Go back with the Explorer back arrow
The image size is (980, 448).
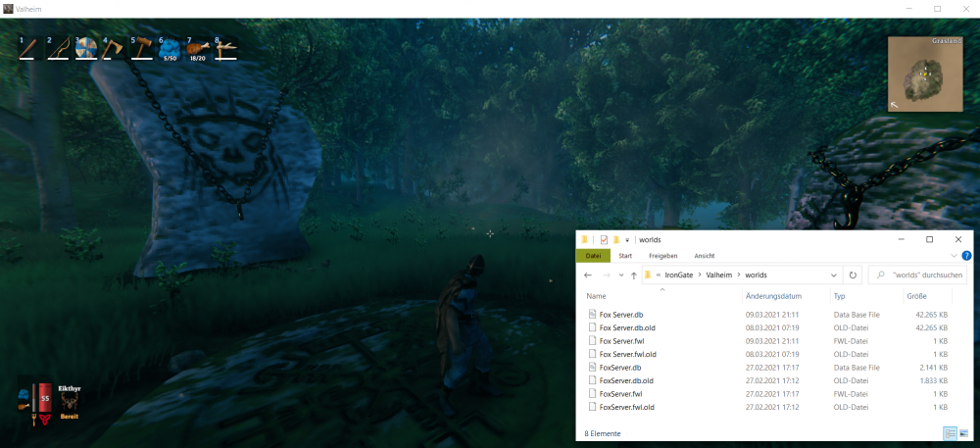tap(587, 274)
